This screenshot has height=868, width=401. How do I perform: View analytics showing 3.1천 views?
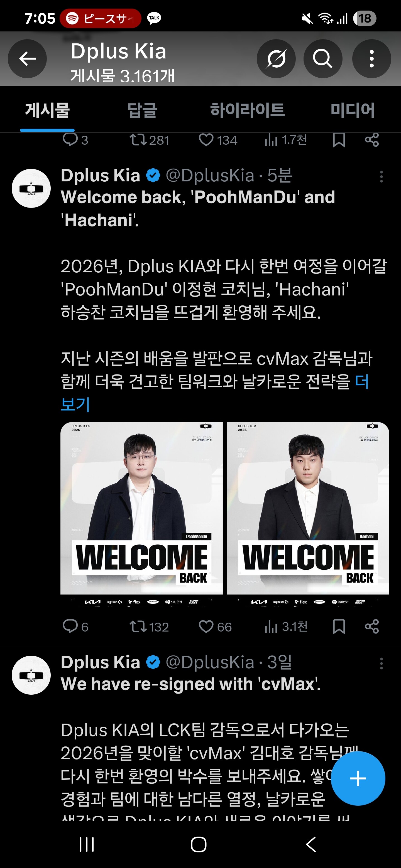(x=286, y=627)
